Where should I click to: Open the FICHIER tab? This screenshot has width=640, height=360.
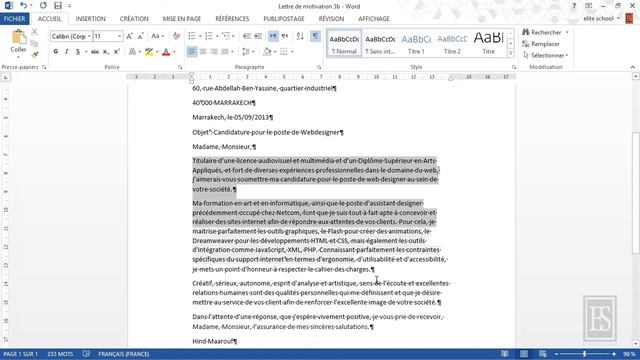pyautogui.click(x=15, y=19)
